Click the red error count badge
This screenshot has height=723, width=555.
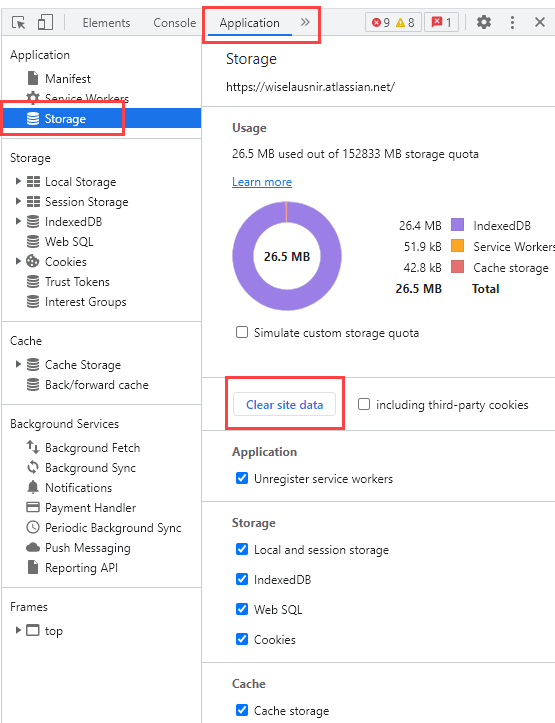tap(381, 22)
